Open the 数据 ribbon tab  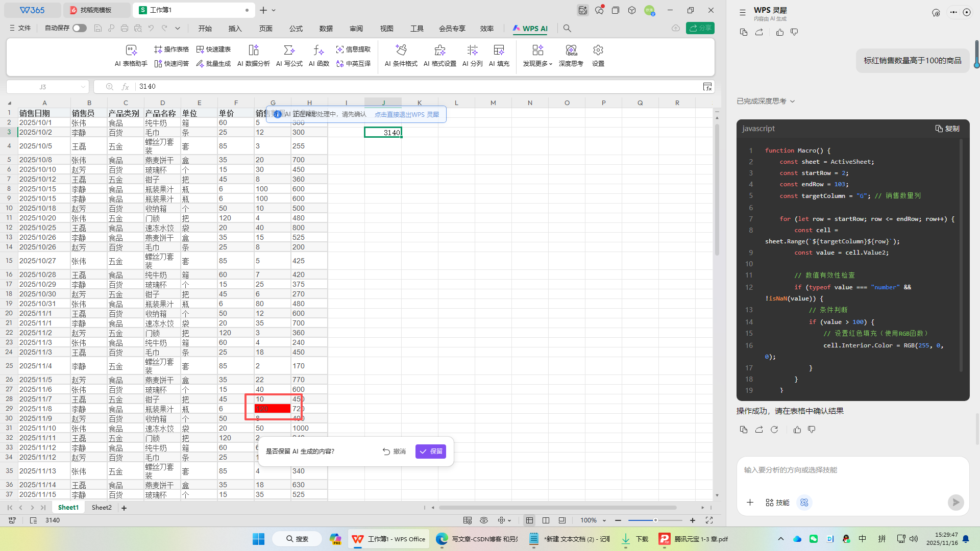pyautogui.click(x=326, y=29)
